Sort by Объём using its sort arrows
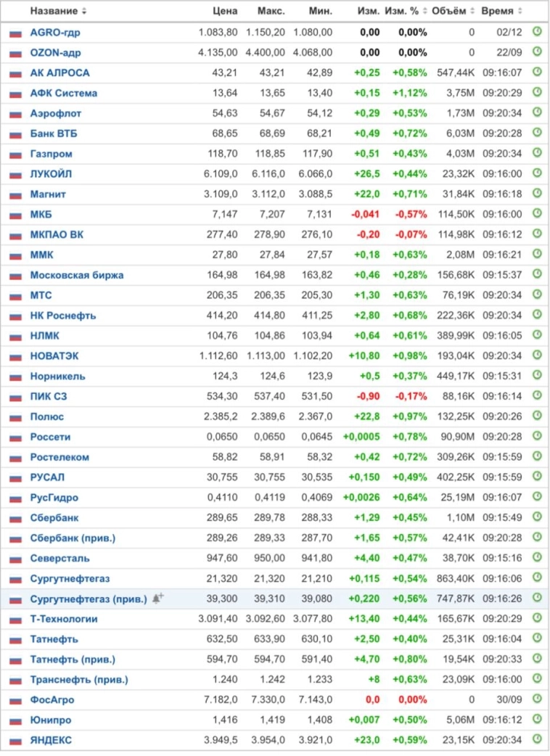 pos(473,12)
